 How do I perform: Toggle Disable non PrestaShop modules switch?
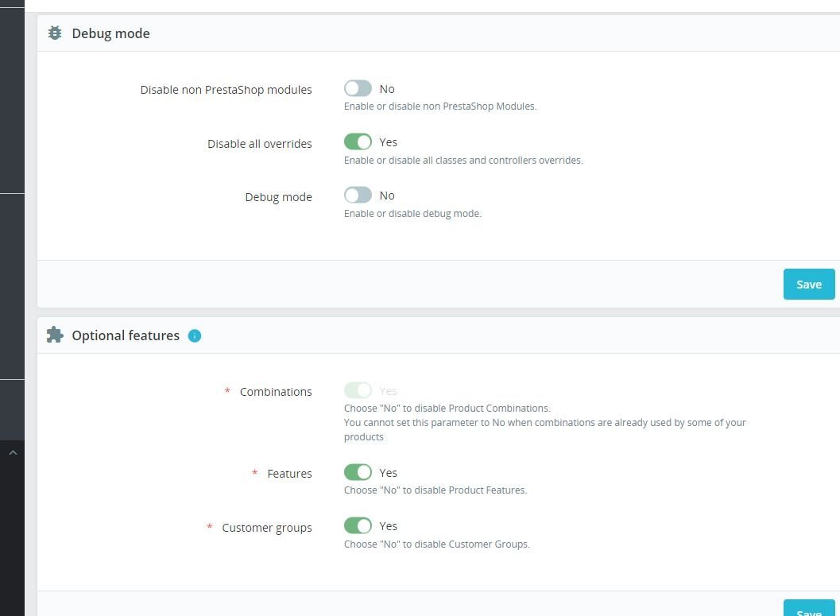[x=358, y=89]
